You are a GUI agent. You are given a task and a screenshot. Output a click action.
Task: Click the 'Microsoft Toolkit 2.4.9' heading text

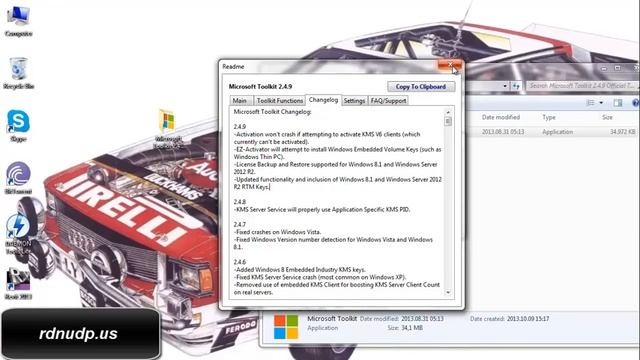click(x=260, y=87)
